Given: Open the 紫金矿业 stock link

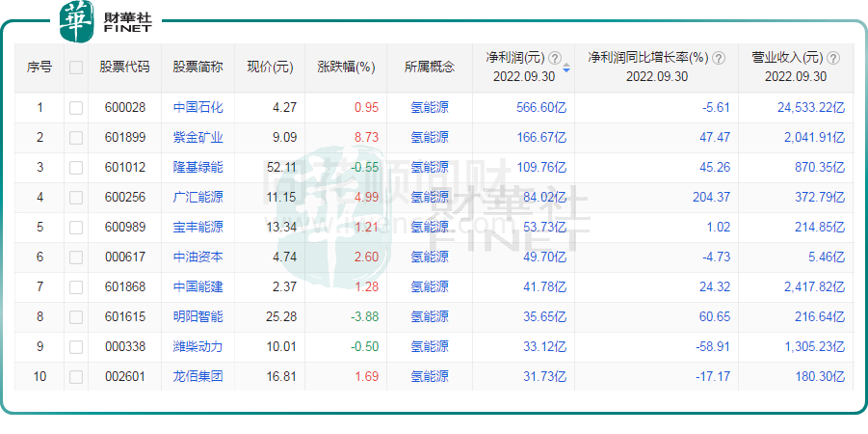Looking at the screenshot, I should (x=198, y=137).
